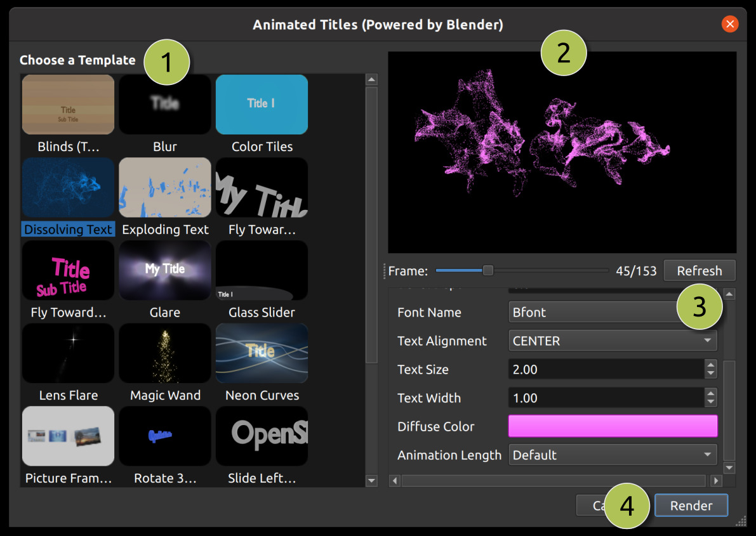The width and height of the screenshot is (756, 536).
Task: Increase Text Size using the up stepper
Action: click(710, 365)
